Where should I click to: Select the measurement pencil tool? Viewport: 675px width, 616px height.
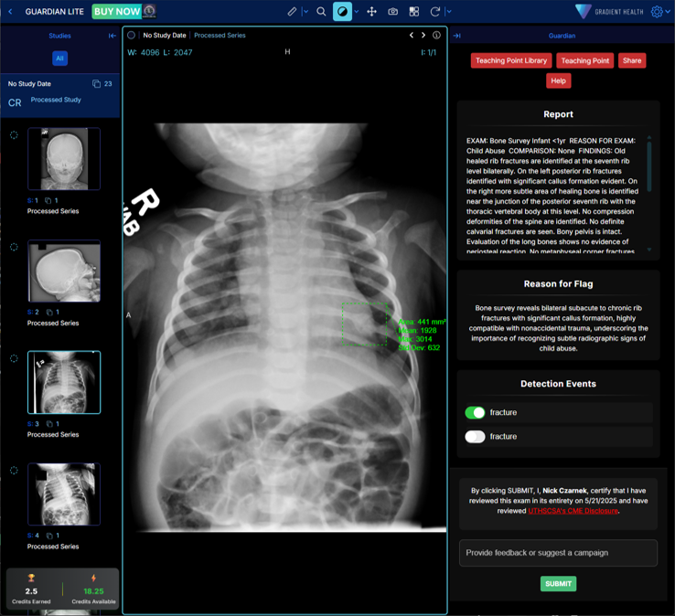pyautogui.click(x=292, y=12)
